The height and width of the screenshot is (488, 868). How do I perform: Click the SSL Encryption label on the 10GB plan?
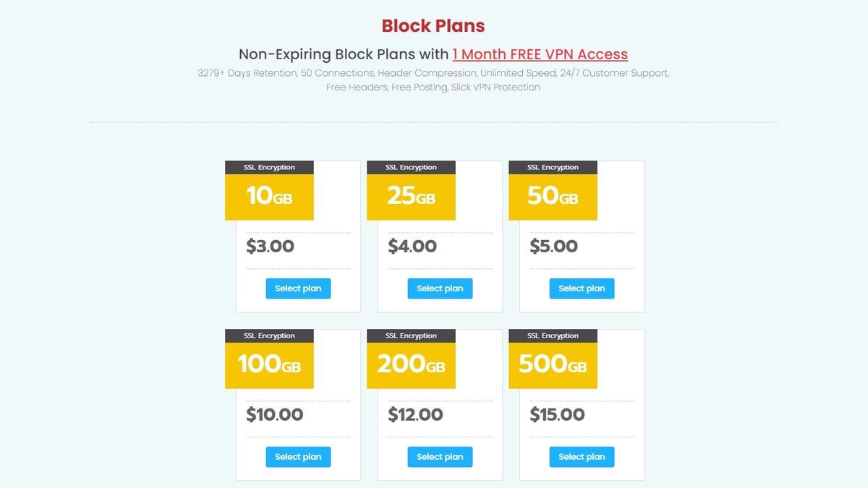coord(269,167)
